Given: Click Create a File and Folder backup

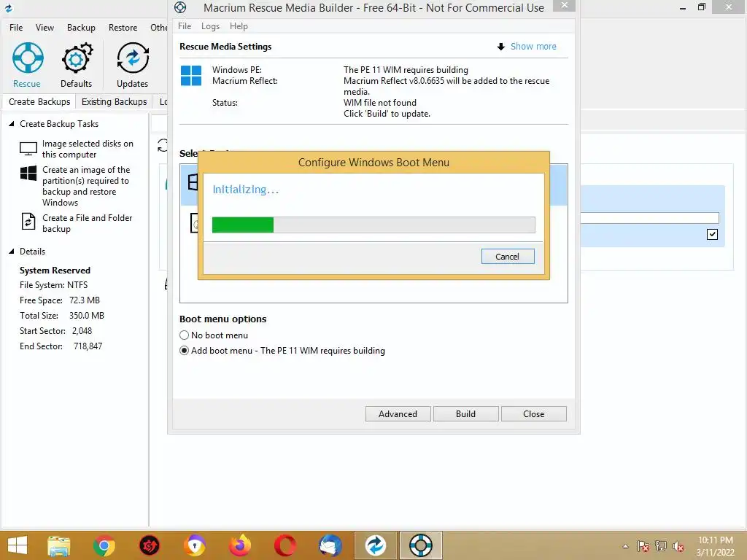Looking at the screenshot, I should pyautogui.click(x=88, y=223).
